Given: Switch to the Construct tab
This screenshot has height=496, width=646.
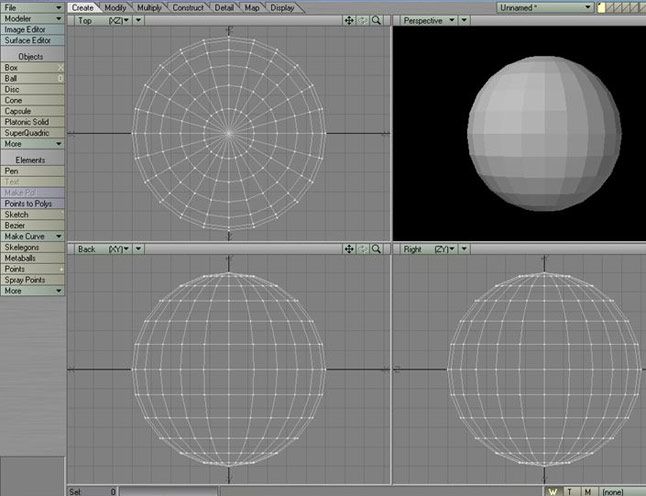Looking at the screenshot, I should [188, 7].
